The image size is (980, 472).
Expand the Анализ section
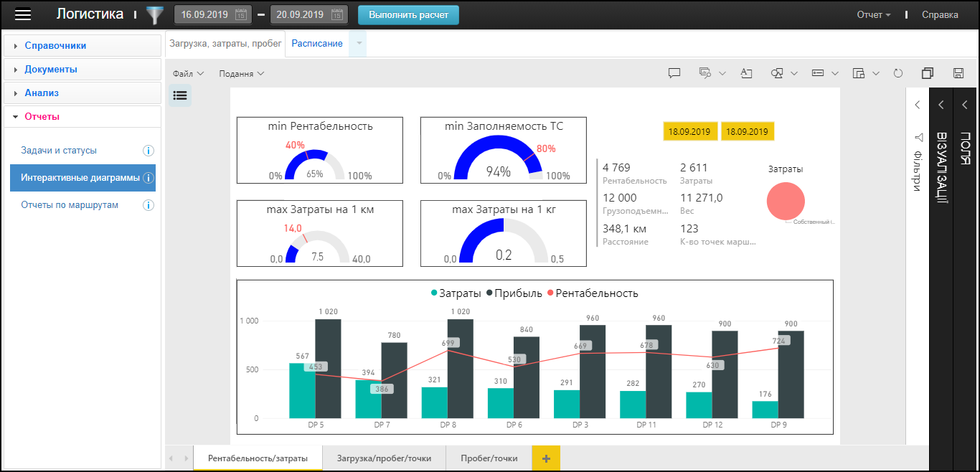coord(83,93)
